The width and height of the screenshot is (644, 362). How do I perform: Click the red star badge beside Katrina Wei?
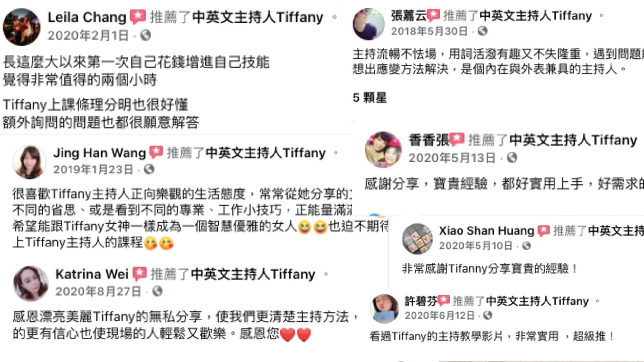[x=140, y=274]
